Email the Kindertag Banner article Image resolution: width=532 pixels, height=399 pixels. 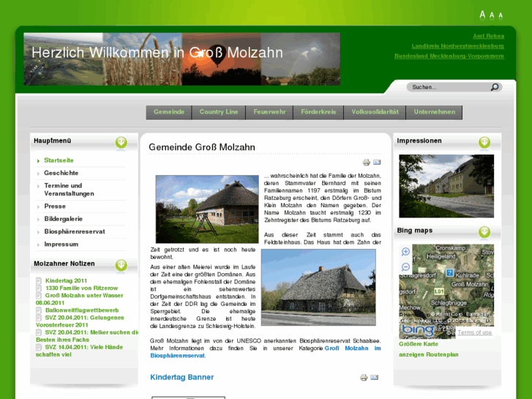374,377
